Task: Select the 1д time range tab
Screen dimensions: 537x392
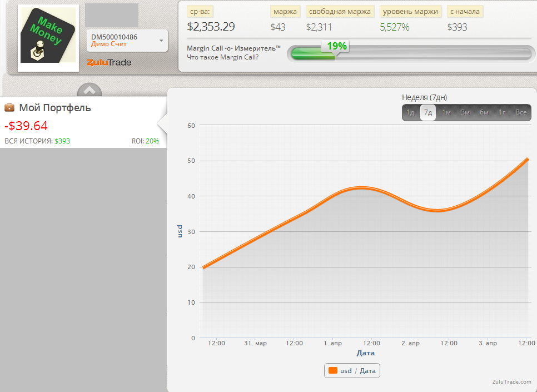Action: pyautogui.click(x=410, y=112)
